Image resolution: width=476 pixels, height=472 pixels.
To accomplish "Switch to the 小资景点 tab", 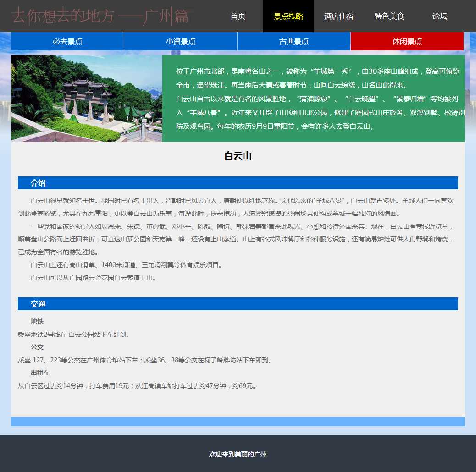I will [181, 42].
